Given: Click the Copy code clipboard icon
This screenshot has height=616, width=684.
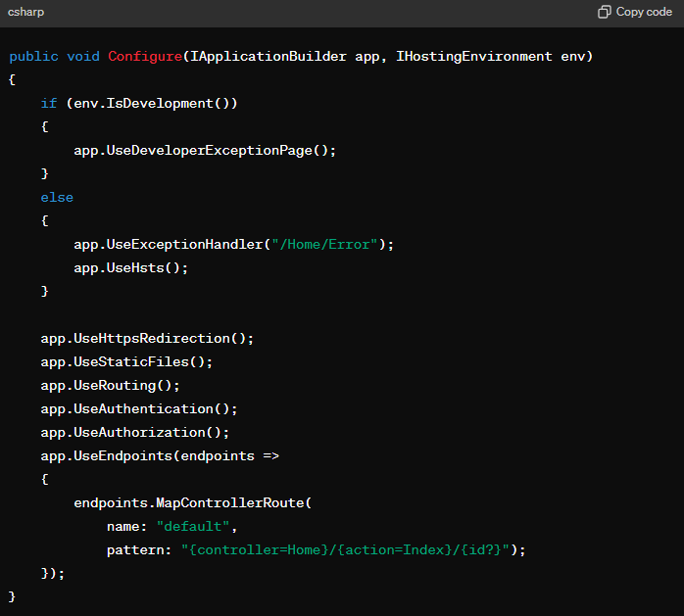Looking at the screenshot, I should pos(605,12).
